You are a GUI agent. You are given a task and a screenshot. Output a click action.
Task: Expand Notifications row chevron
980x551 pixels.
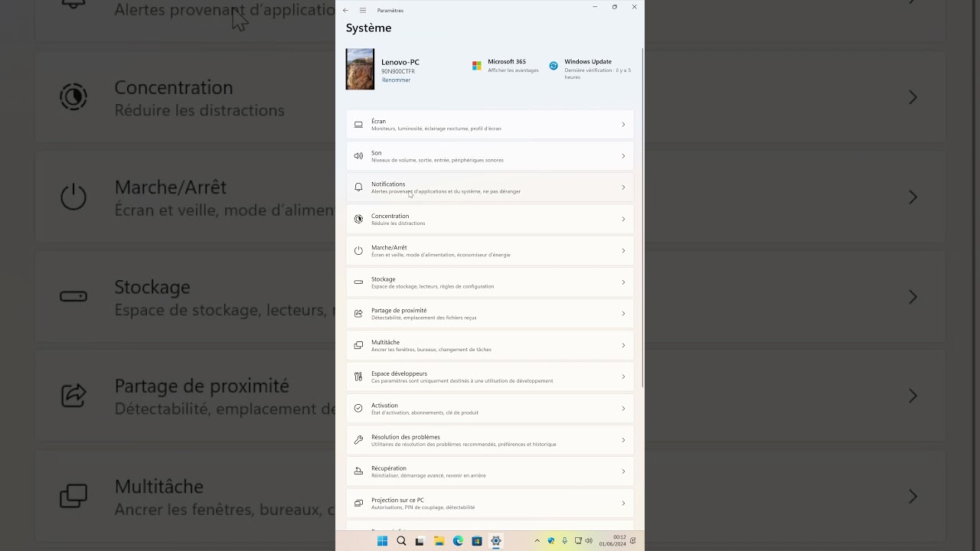pyautogui.click(x=623, y=187)
